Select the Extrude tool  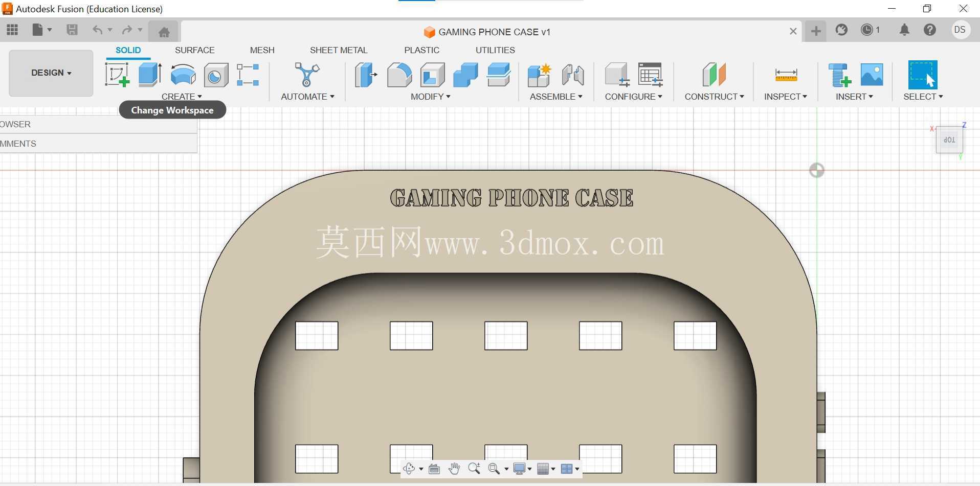(150, 75)
